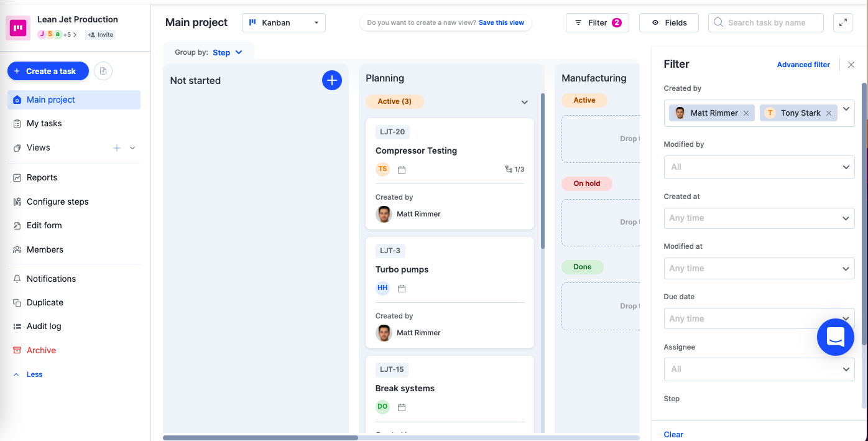Click the Create a task button
This screenshot has height=441, width=868.
[48, 72]
